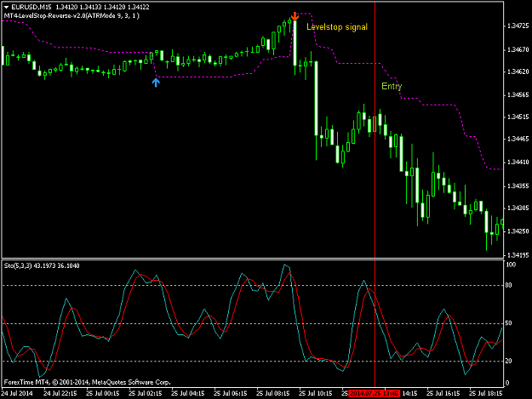This screenshot has width=532, height=399.
Task: Click the '25 Jul 06:15' time axis label
Action: coord(231,394)
